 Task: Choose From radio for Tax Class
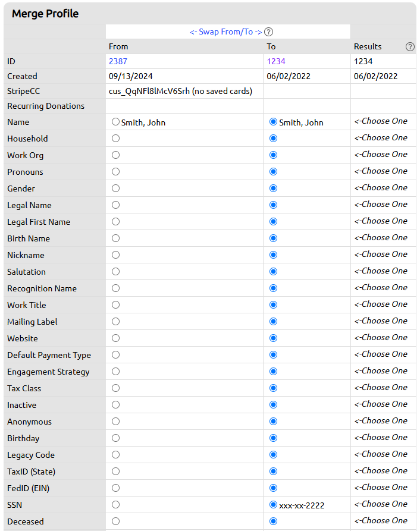click(x=116, y=388)
